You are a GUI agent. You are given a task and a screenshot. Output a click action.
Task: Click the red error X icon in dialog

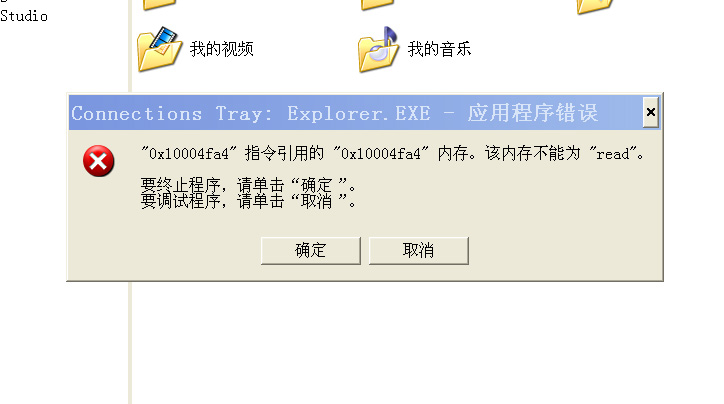99,161
